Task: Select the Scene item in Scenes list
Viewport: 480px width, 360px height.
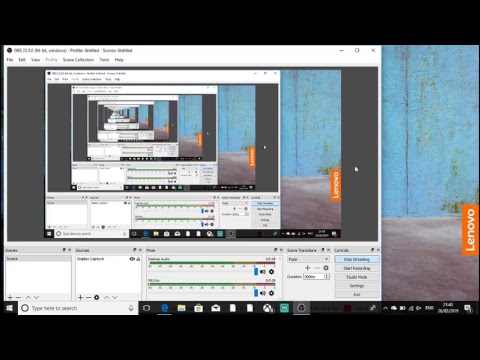Action: point(38,259)
